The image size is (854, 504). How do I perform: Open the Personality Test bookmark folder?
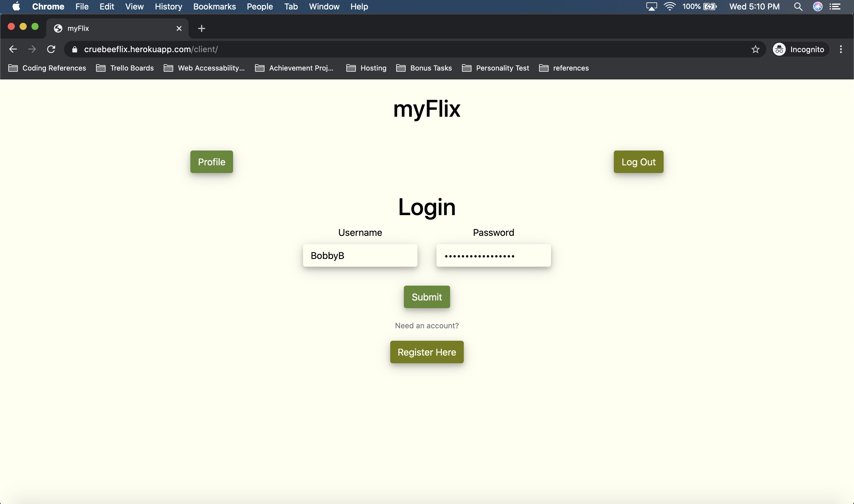coord(495,68)
